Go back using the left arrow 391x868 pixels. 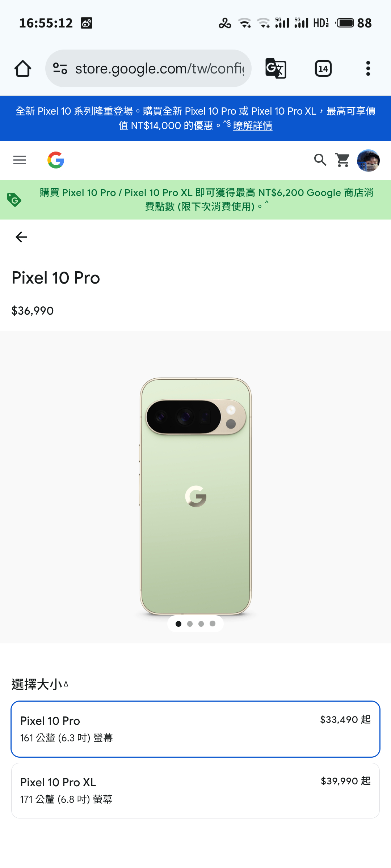[x=21, y=237]
